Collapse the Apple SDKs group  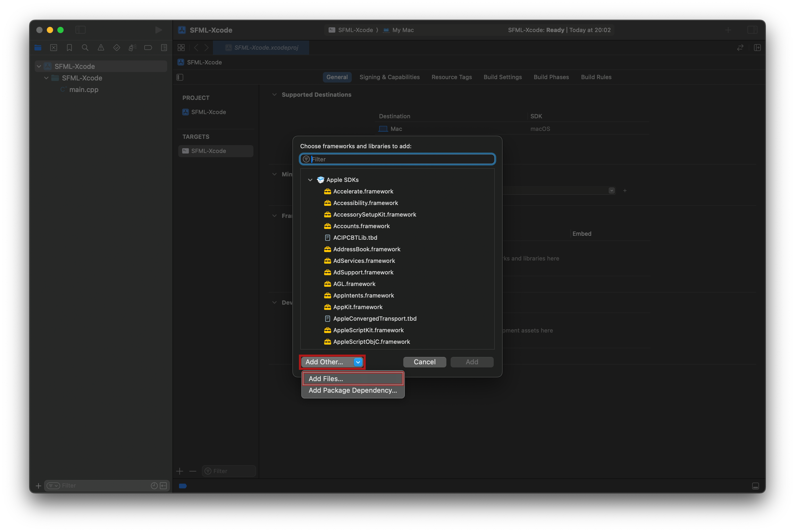tap(310, 180)
